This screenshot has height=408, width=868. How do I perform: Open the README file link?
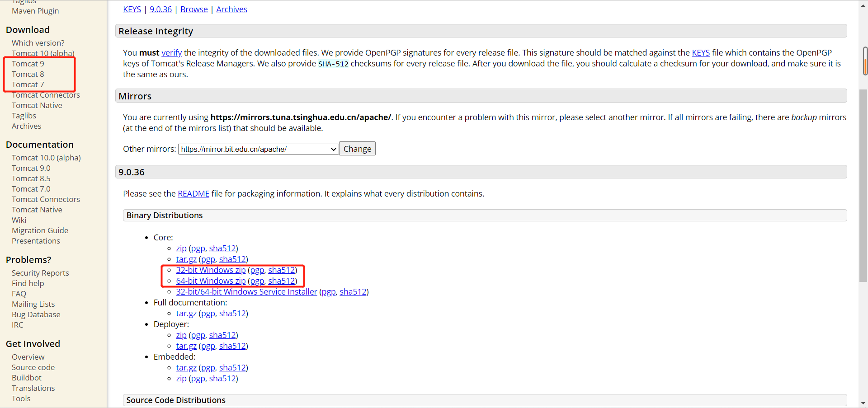193,194
